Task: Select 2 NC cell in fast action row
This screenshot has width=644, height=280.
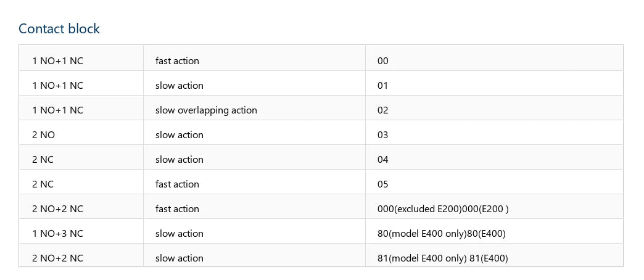Action: pyautogui.click(x=81, y=182)
